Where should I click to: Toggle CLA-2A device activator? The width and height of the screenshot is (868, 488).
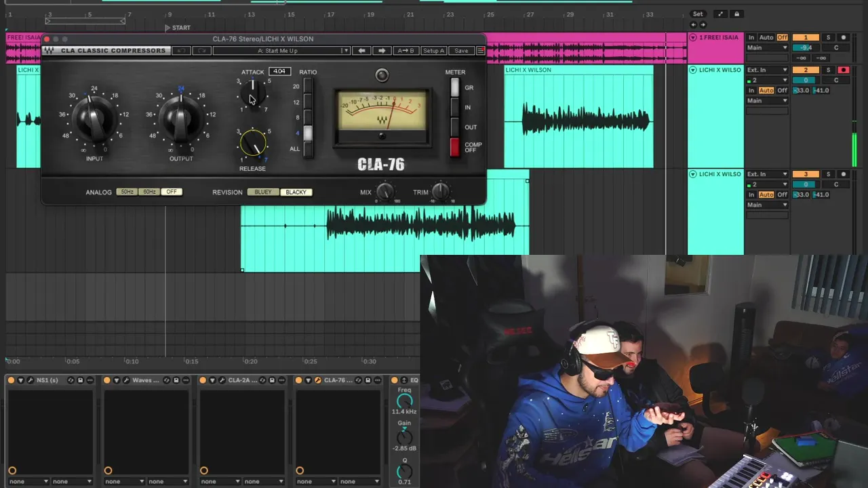click(203, 380)
